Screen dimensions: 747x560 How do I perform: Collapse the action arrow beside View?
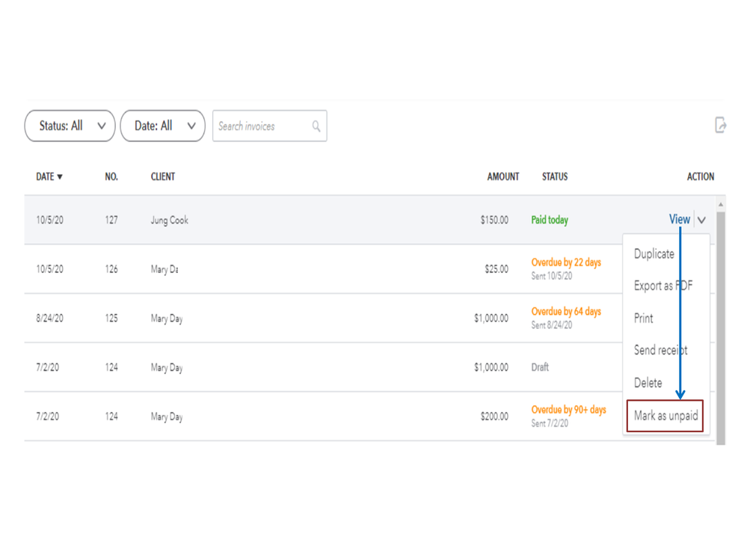click(x=701, y=220)
